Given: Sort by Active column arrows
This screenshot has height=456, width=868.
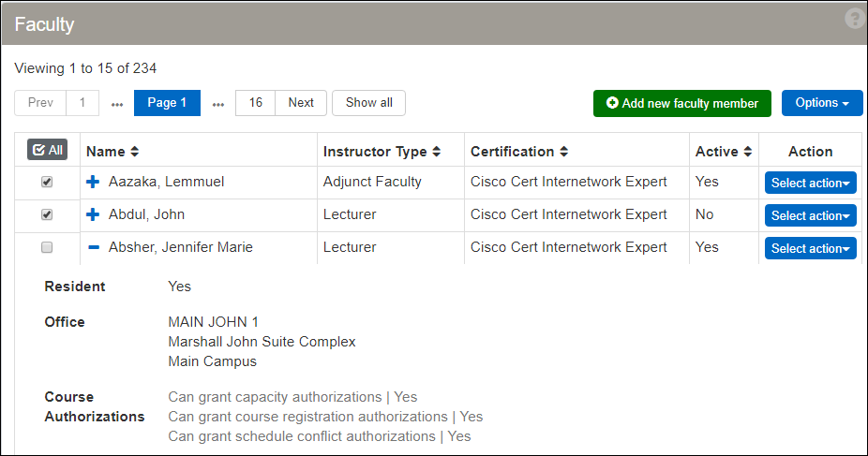Looking at the screenshot, I should [x=747, y=152].
